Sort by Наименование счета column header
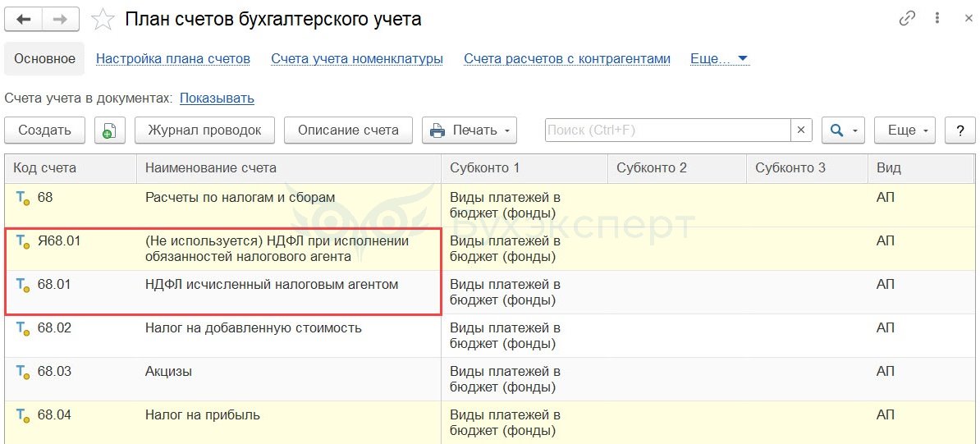 click(289, 167)
